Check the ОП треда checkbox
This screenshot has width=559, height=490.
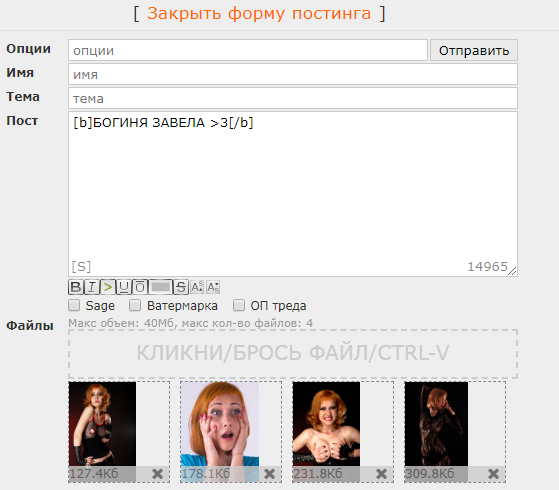coord(239,305)
